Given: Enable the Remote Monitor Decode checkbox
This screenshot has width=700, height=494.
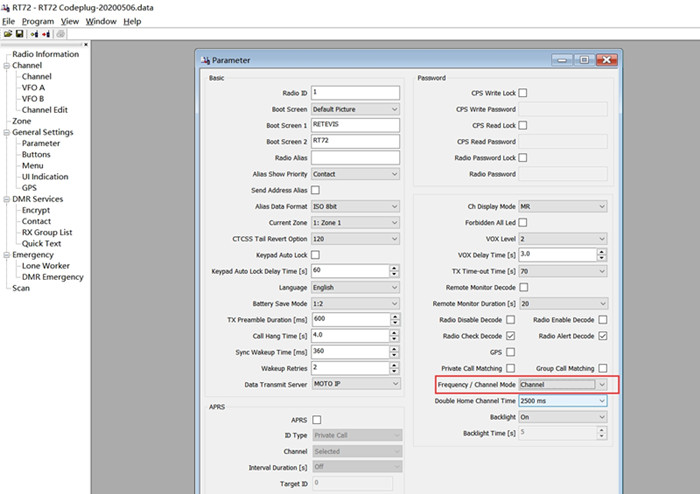Looking at the screenshot, I should [524, 287].
